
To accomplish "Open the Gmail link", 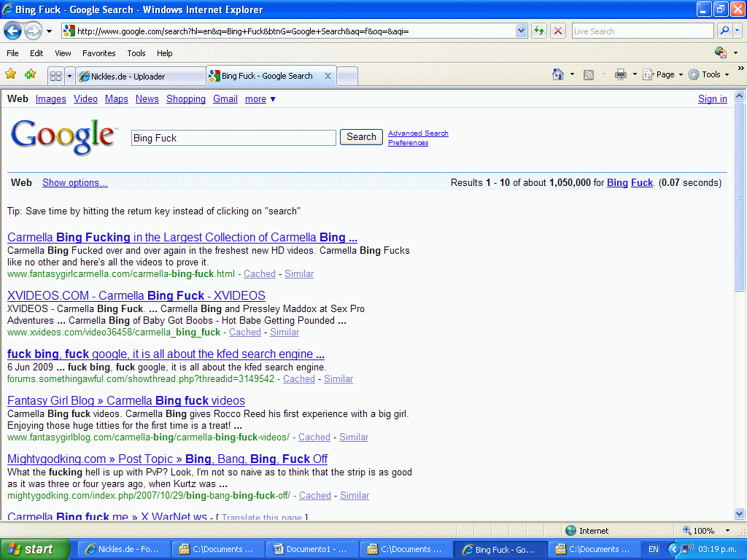I will 225,99.
